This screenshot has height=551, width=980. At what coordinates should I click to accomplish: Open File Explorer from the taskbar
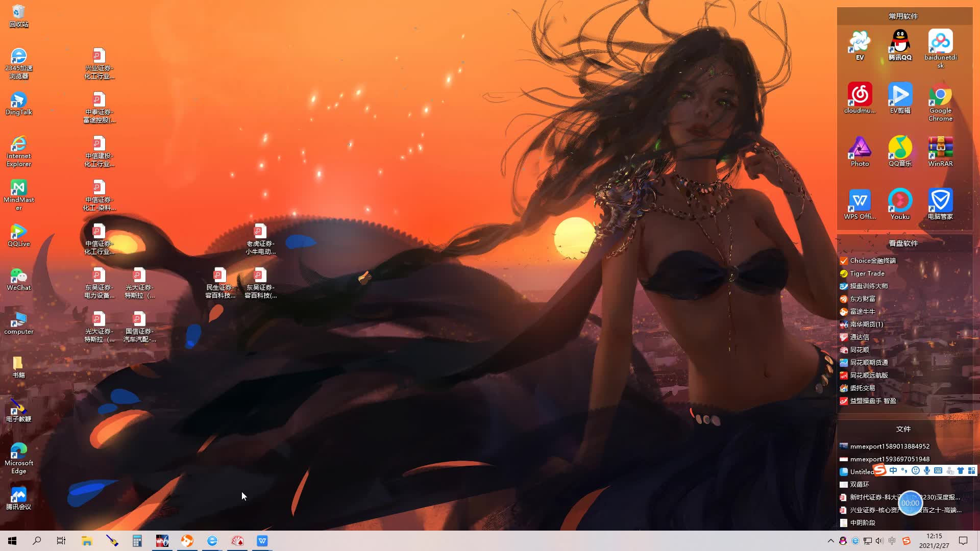87,541
